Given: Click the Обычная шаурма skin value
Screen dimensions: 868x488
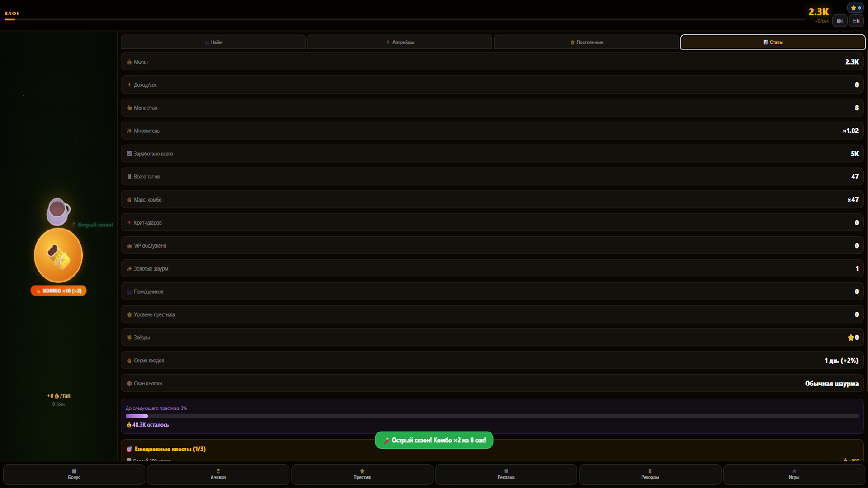Looking at the screenshot, I should tap(831, 384).
